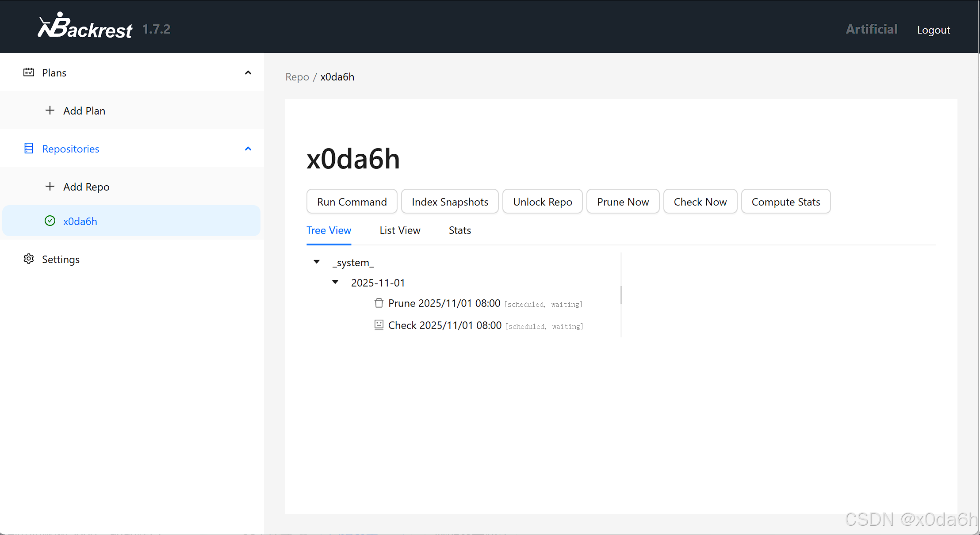Collapse the Repositories menu chevron
The height and width of the screenshot is (535, 980).
coord(248,149)
